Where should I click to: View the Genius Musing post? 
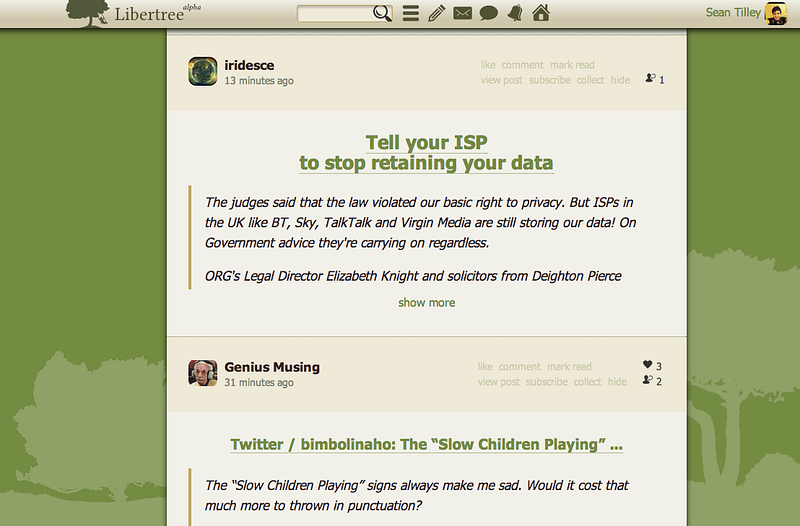click(498, 382)
